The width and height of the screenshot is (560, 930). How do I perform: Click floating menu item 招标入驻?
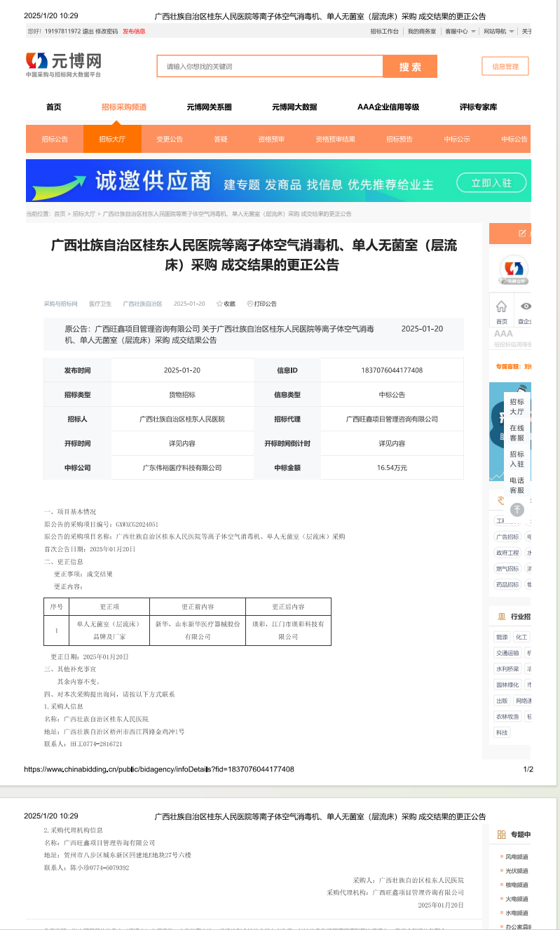(x=517, y=459)
